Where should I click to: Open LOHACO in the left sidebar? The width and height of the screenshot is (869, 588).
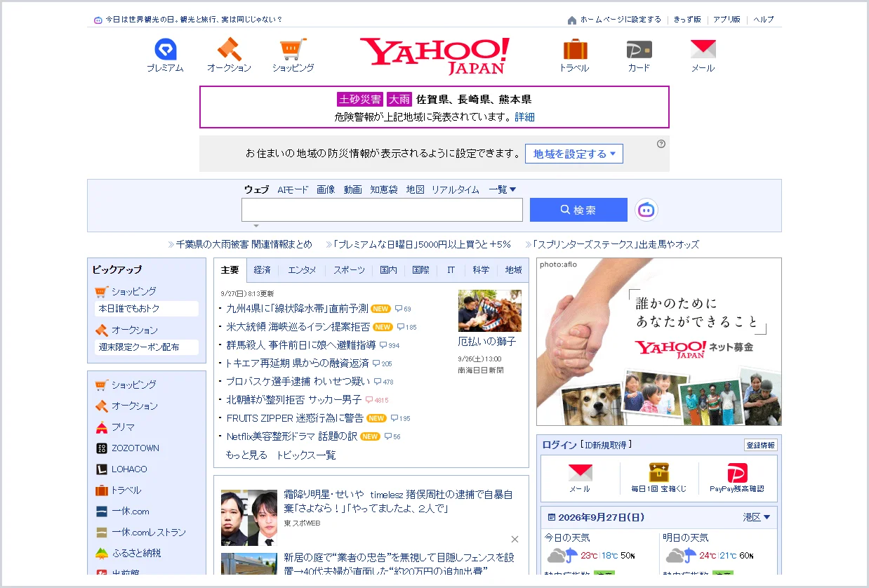121,469
